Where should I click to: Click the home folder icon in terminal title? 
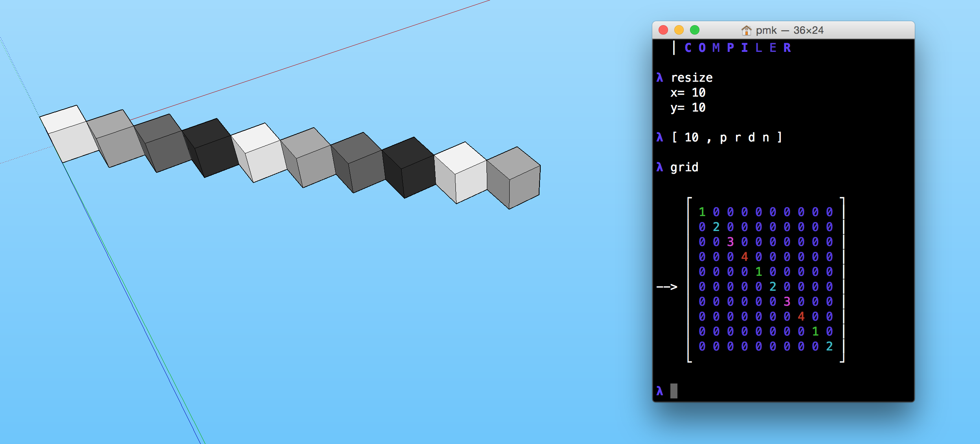click(x=746, y=30)
